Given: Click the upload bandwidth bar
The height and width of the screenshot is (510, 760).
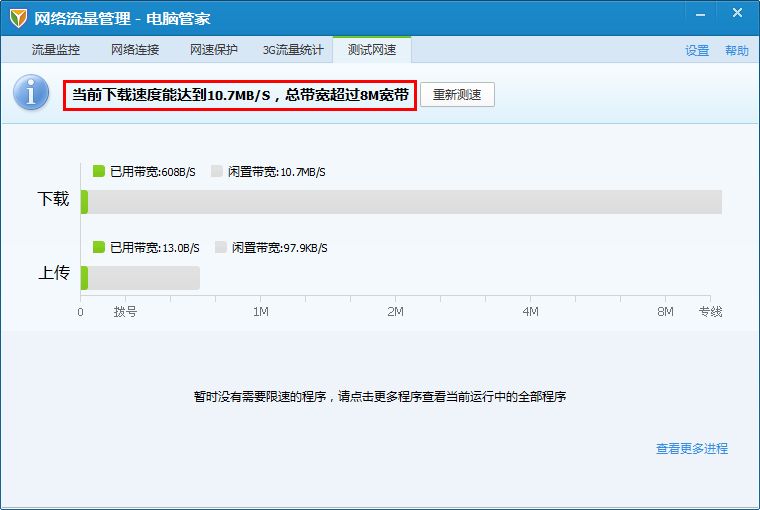Looking at the screenshot, I should click(141, 278).
